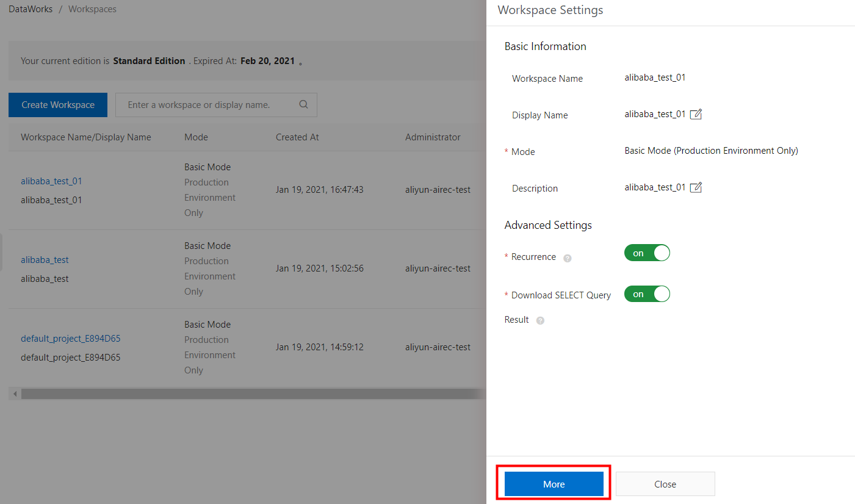Click the expiry date Feb 20, 2021

click(267, 61)
